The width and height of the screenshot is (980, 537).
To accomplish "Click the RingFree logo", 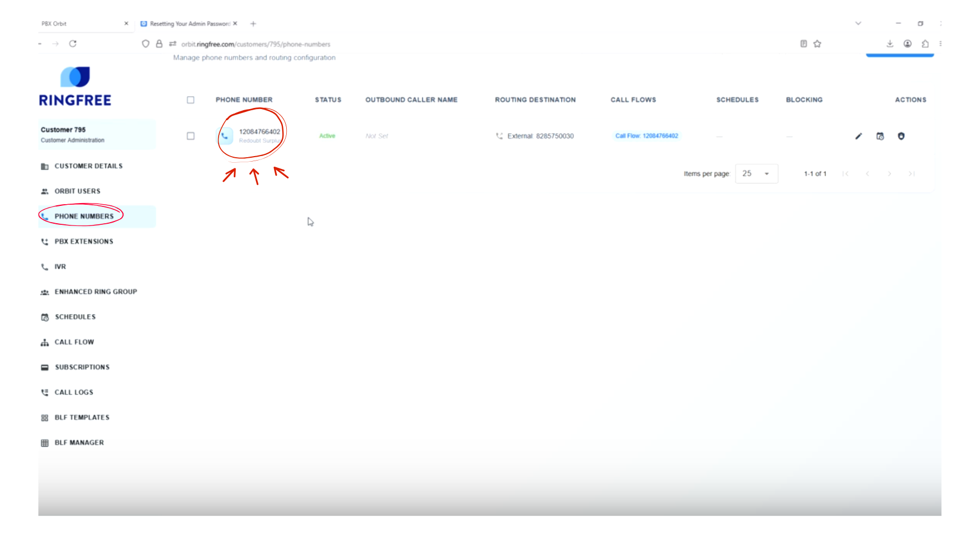I will [x=75, y=87].
